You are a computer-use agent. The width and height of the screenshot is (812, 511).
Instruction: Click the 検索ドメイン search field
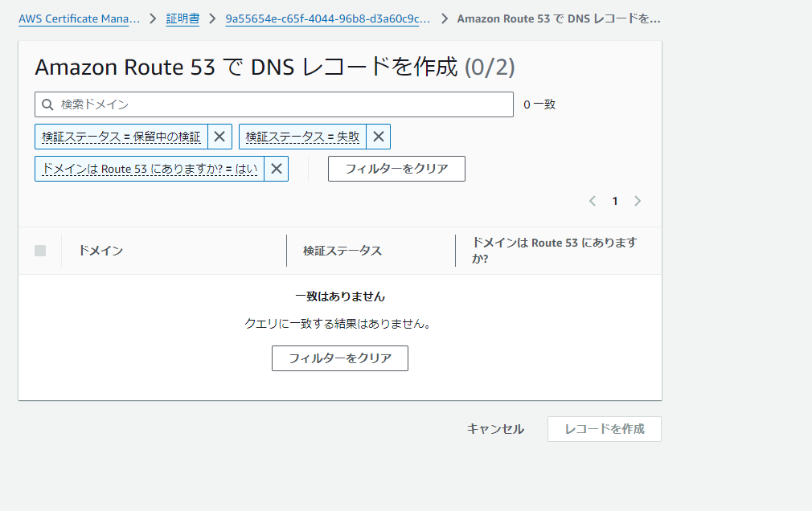click(274, 104)
